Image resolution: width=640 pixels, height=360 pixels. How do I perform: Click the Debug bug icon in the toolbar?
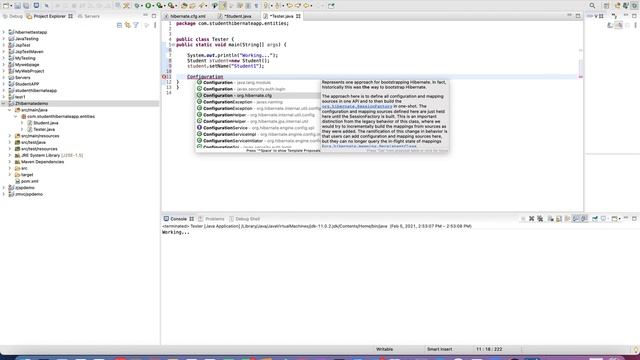(x=137, y=6)
